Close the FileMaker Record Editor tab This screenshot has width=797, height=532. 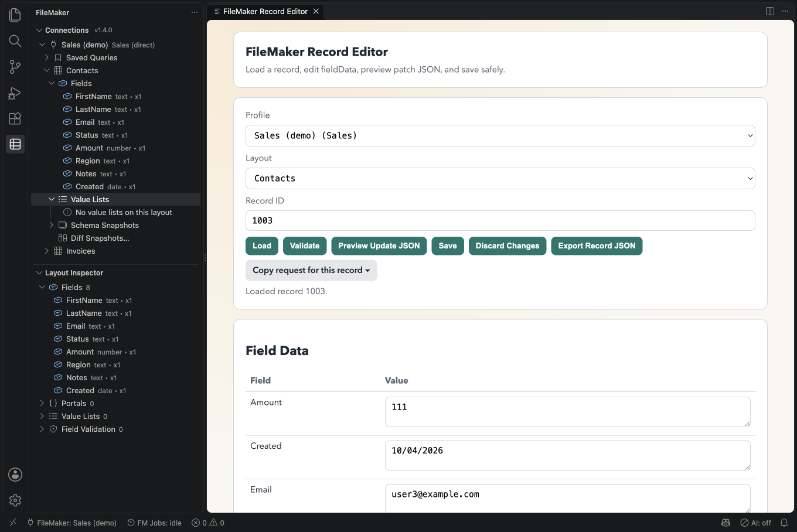coord(316,11)
